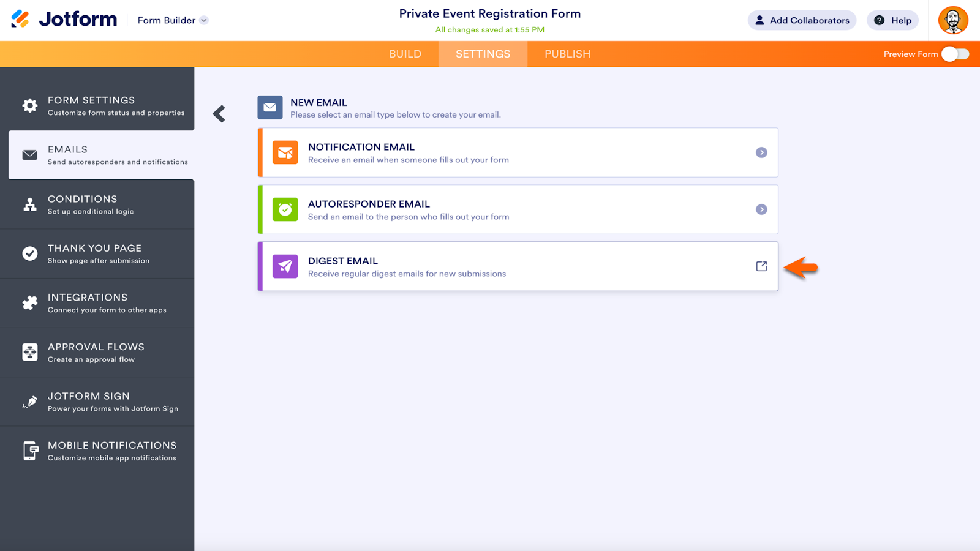The width and height of the screenshot is (980, 551).
Task: Open Form Settings gear in sidebar
Action: tap(30, 105)
